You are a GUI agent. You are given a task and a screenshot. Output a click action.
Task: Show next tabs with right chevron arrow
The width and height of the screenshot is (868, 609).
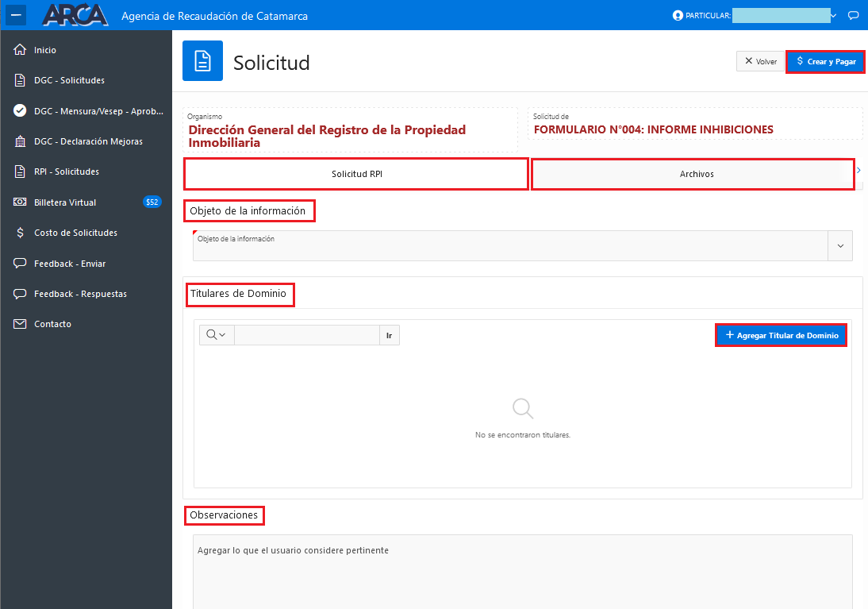[858, 171]
